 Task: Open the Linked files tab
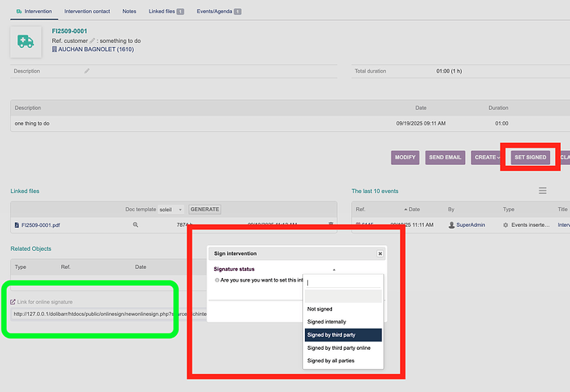[x=166, y=12]
